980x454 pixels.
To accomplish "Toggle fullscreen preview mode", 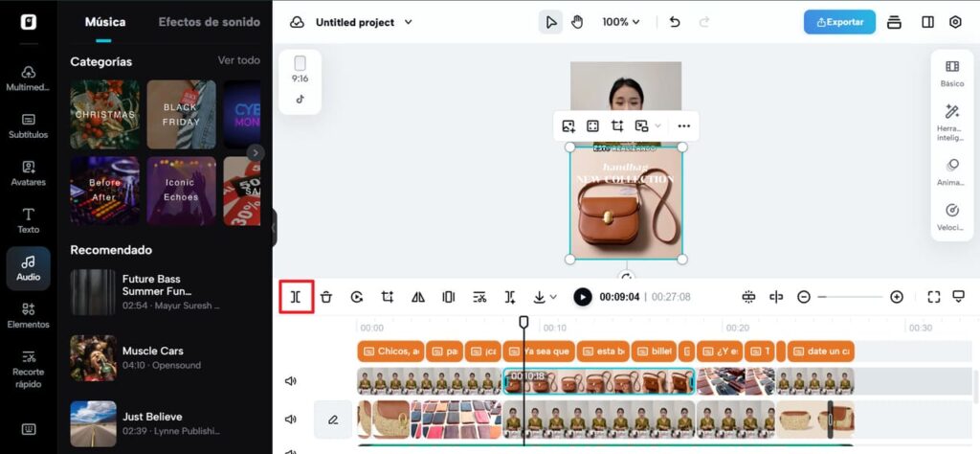I will 934,297.
